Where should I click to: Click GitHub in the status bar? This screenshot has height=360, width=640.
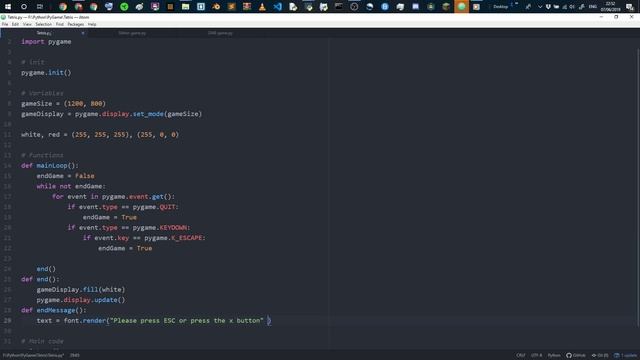click(x=576, y=355)
